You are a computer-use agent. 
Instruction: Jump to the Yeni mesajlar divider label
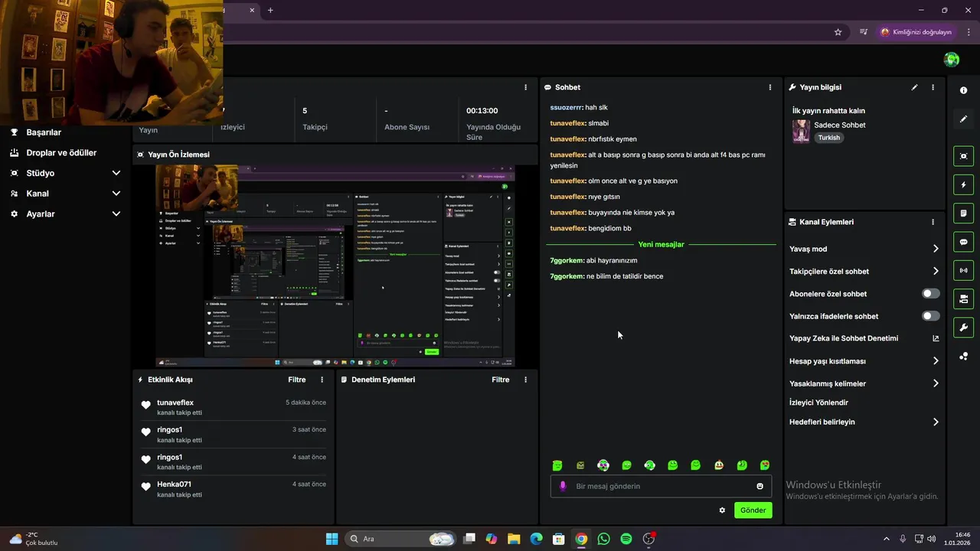pos(661,244)
